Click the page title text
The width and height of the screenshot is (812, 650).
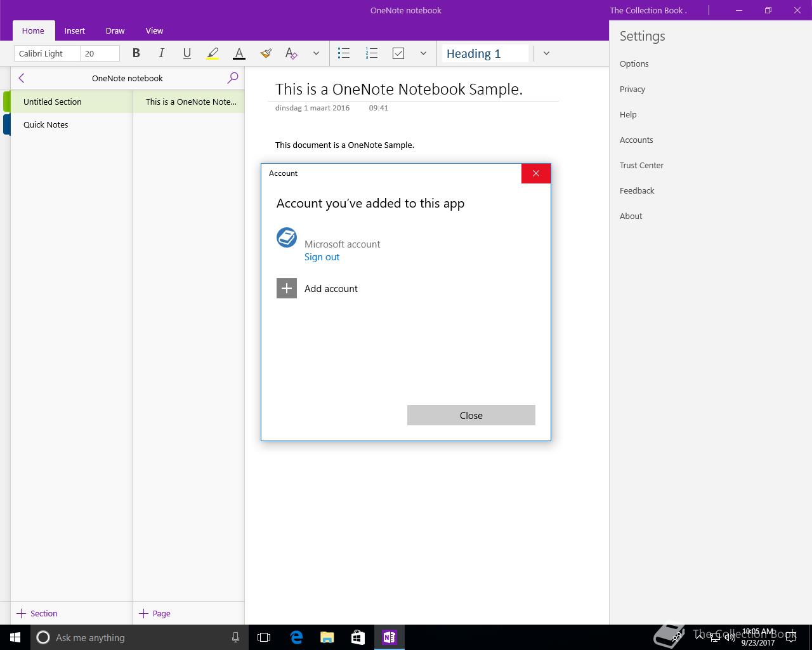[x=399, y=89]
